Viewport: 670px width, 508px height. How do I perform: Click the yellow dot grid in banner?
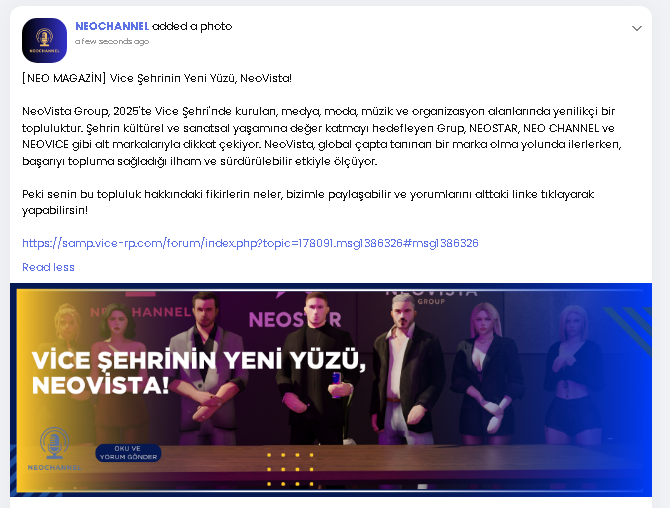(x=290, y=469)
